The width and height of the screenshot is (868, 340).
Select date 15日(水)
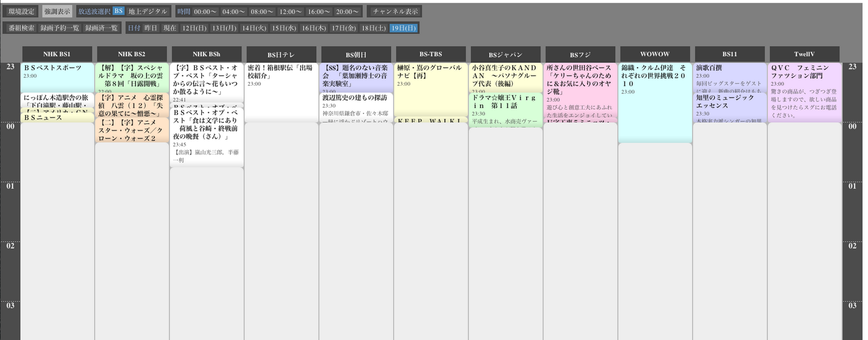pyautogui.click(x=284, y=28)
